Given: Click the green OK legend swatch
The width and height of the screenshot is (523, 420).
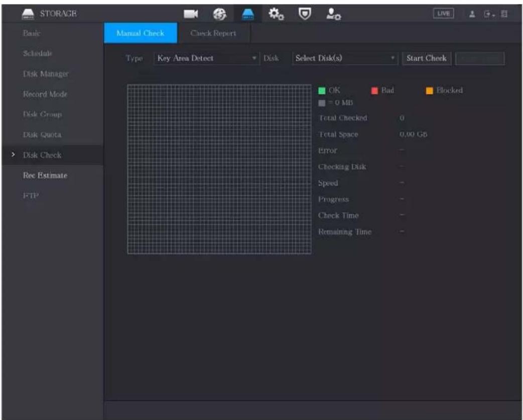Looking at the screenshot, I should [322, 91].
